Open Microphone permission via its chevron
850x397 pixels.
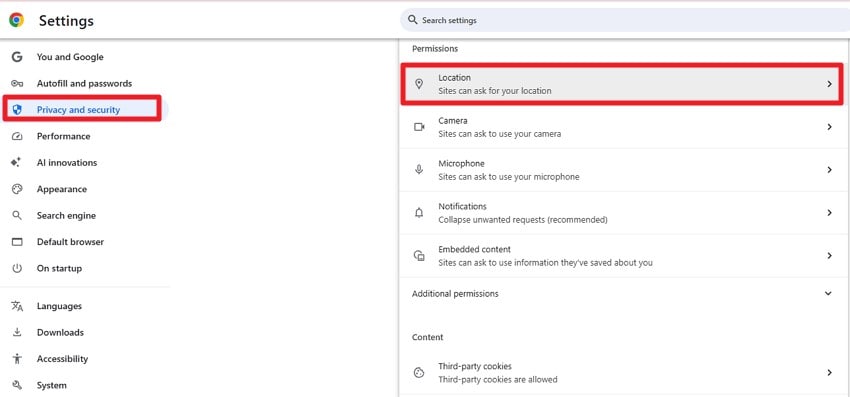(829, 170)
